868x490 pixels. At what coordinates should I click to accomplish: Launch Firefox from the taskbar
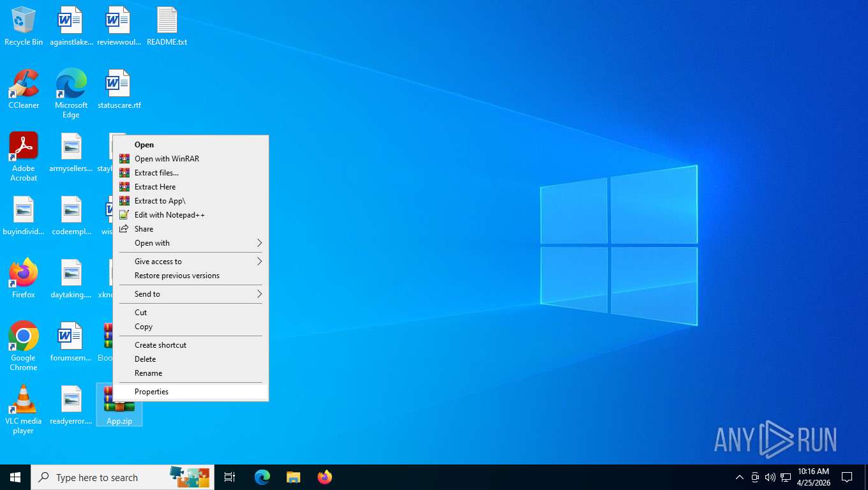click(324, 477)
